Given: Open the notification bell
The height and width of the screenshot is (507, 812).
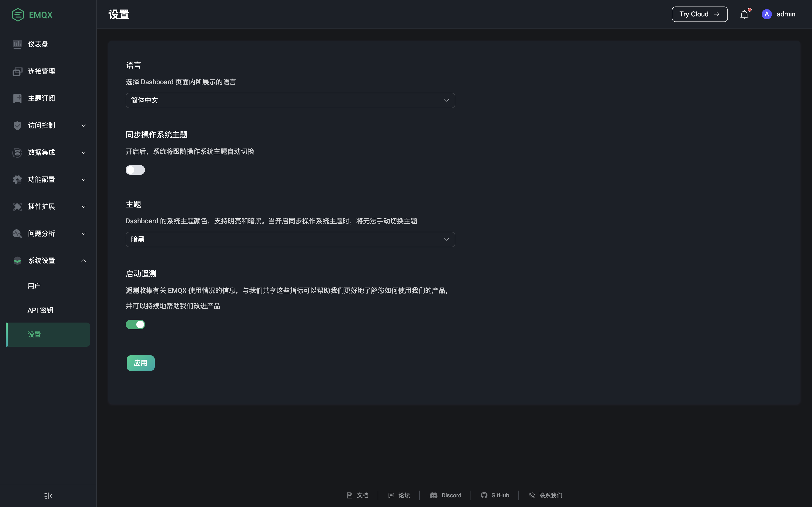Looking at the screenshot, I should [744, 14].
